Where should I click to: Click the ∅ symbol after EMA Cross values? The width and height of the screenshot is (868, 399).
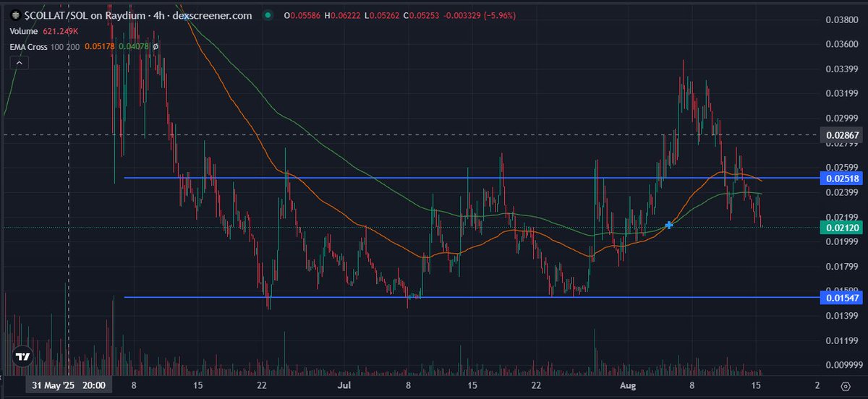tap(156, 46)
